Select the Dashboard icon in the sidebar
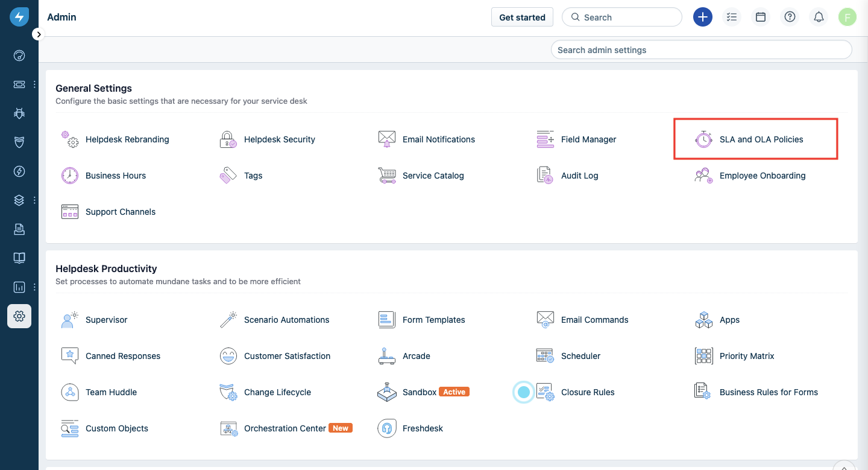 click(19, 56)
